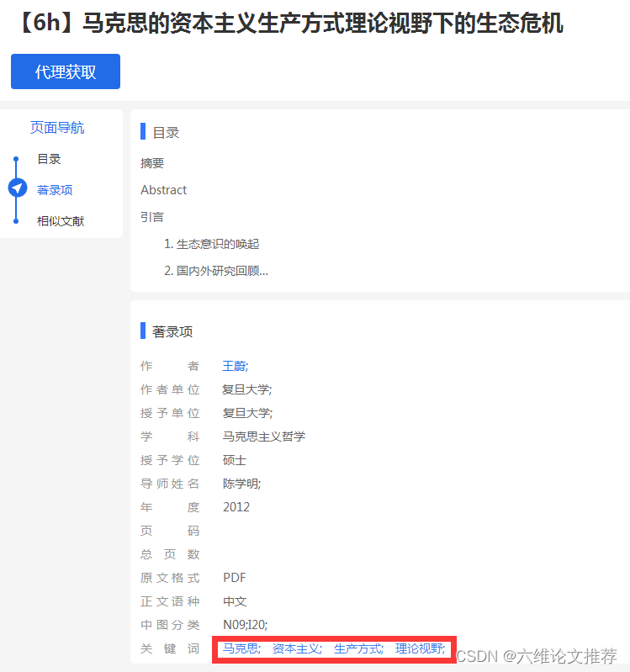Click the author unit value 复旦大学
This screenshot has width=630, height=672.
pyautogui.click(x=246, y=389)
